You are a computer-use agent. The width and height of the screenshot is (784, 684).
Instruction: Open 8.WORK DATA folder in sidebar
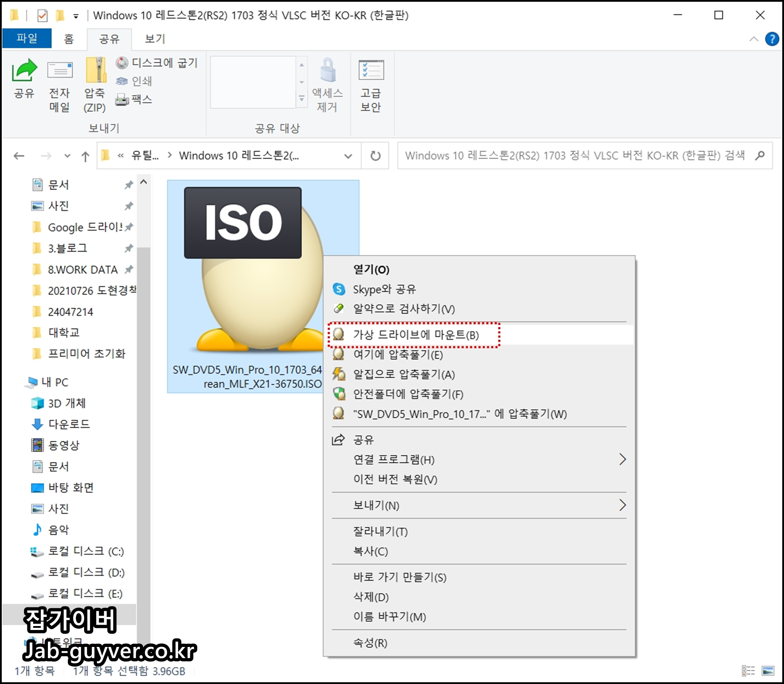pos(83,270)
